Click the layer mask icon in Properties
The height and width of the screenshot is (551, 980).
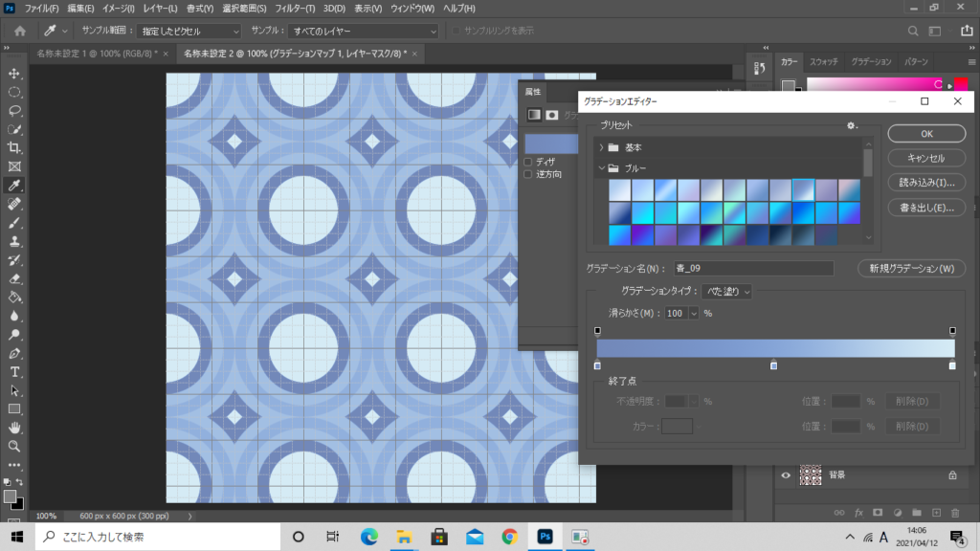pos(552,115)
